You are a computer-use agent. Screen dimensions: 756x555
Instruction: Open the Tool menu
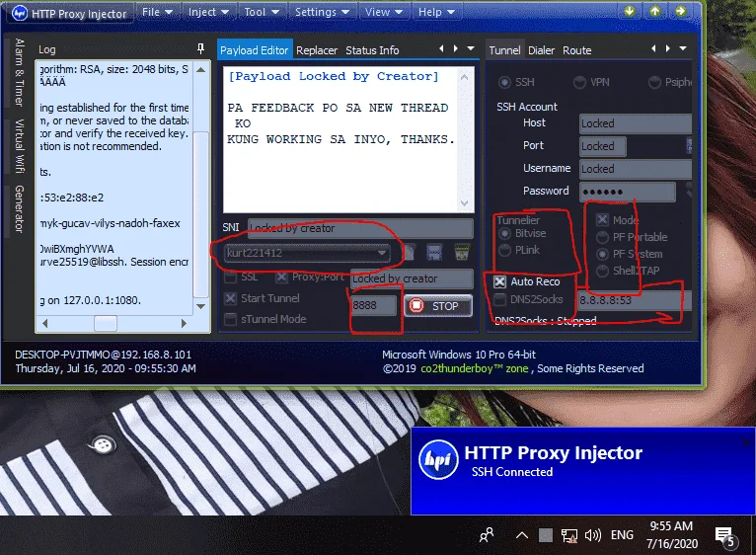(262, 12)
